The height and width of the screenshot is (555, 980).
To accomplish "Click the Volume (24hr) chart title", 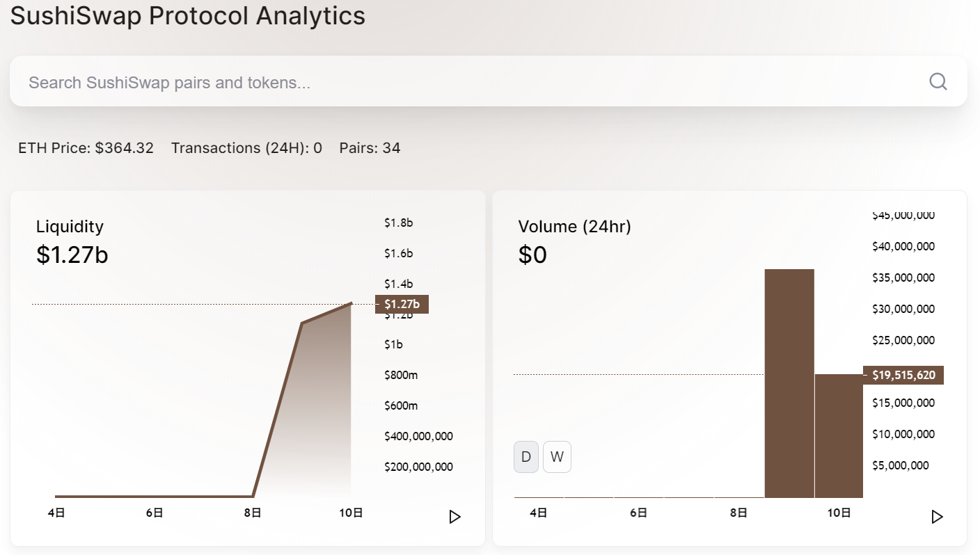I will (x=574, y=226).
